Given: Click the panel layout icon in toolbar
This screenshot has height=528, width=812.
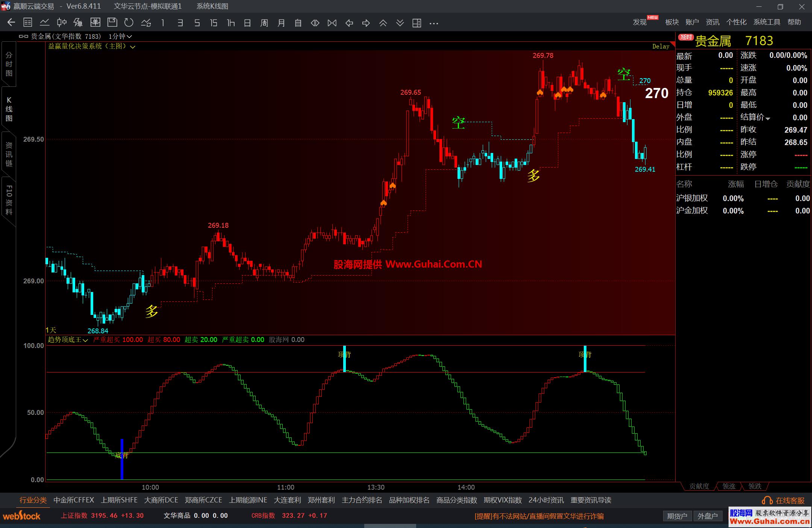Looking at the screenshot, I should (417, 23).
